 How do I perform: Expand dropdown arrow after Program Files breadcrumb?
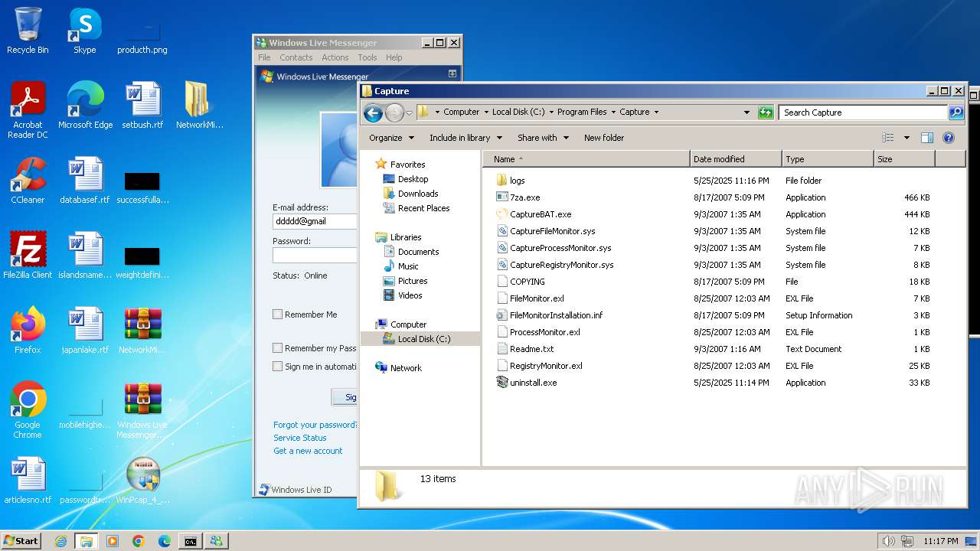point(613,112)
